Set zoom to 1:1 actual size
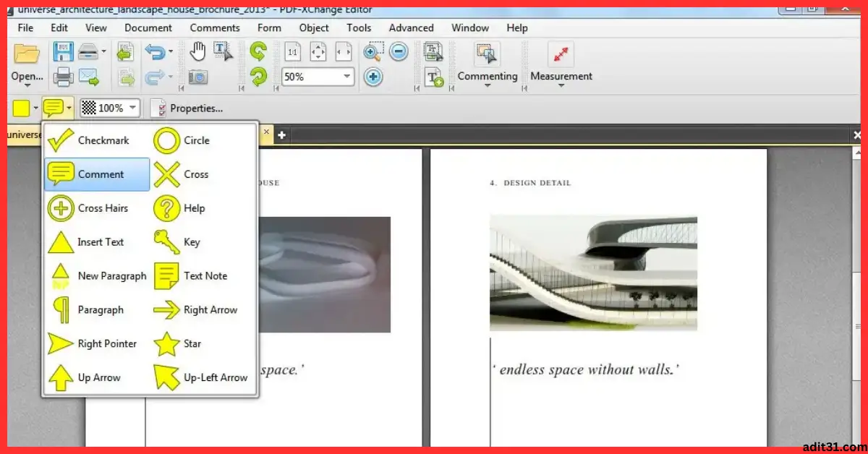This screenshot has height=454, width=868. (292, 52)
